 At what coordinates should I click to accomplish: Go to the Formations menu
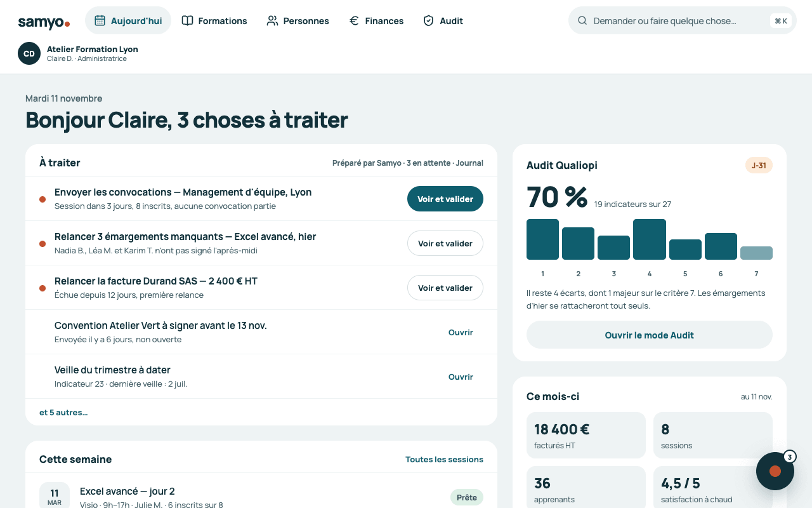[214, 20]
